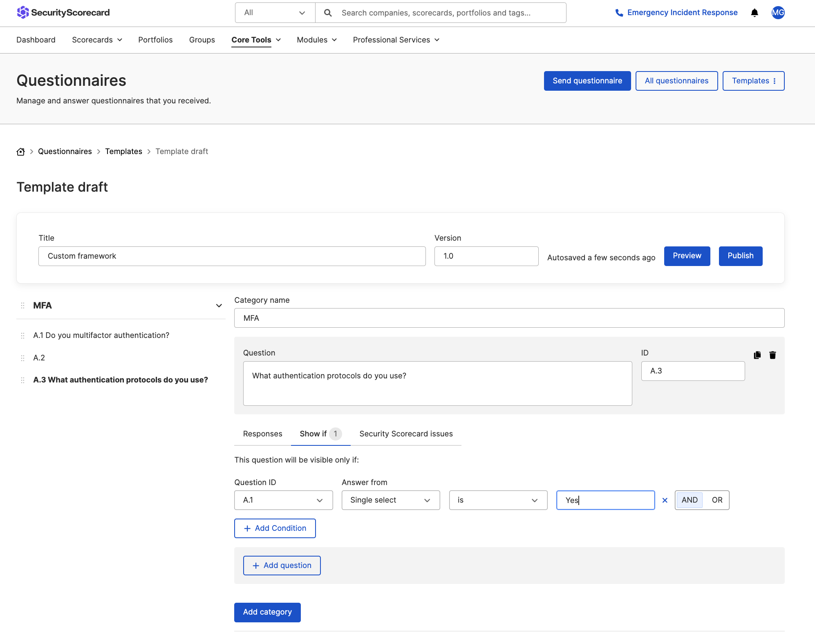Collapse the MFA category chevron

coord(219,306)
